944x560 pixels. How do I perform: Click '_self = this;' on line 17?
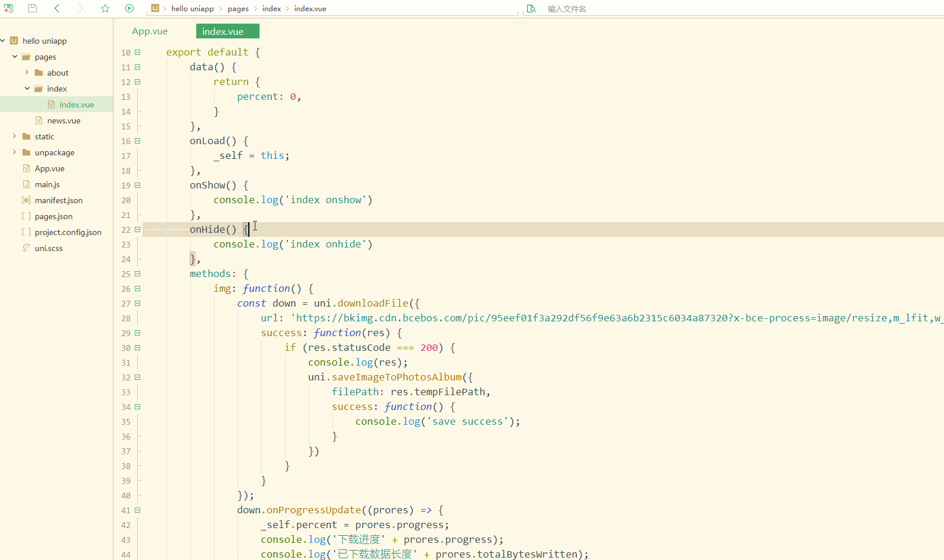tap(251, 155)
